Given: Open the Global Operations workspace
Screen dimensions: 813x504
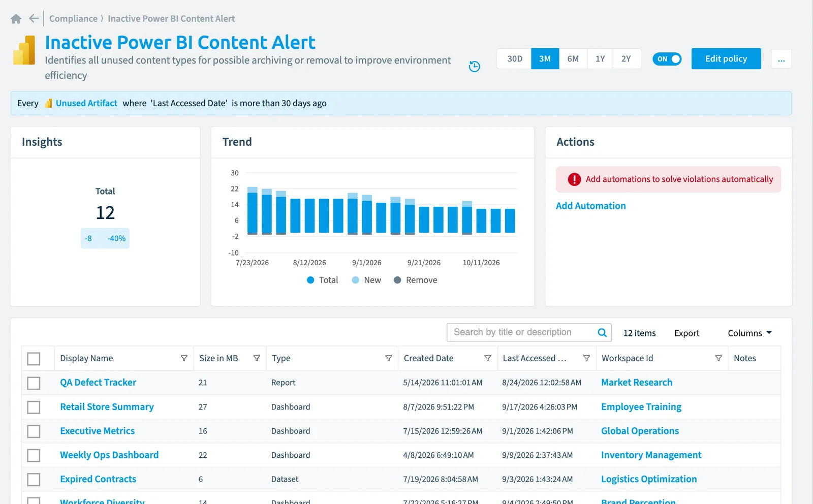Looking at the screenshot, I should 640,431.
